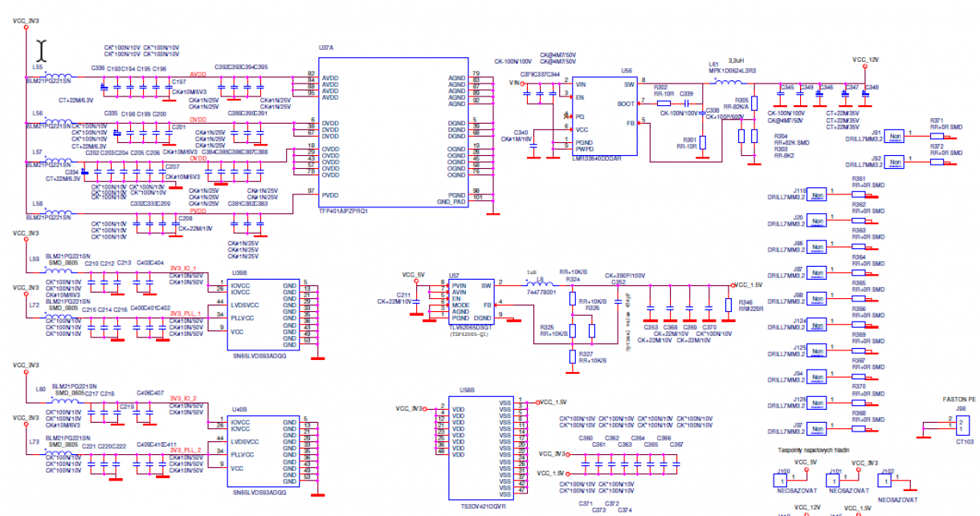
Task: Select the L56 inductor designator
Action: coord(37,113)
